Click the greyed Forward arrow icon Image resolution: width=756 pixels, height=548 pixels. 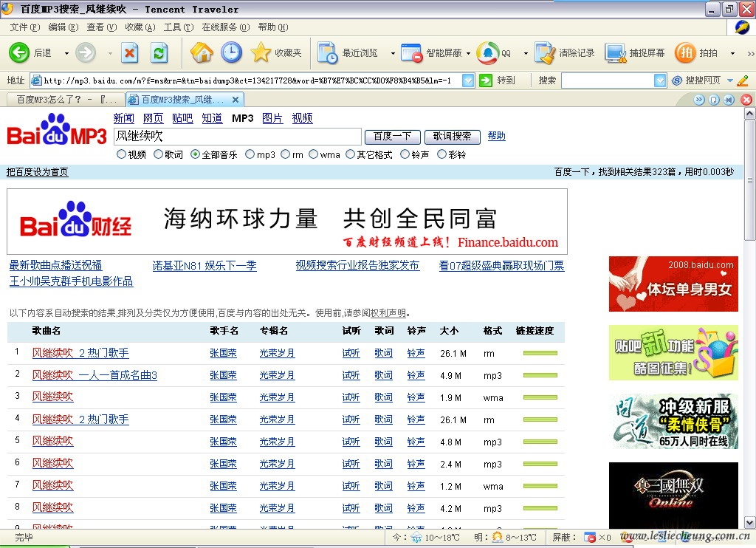pyautogui.click(x=86, y=52)
